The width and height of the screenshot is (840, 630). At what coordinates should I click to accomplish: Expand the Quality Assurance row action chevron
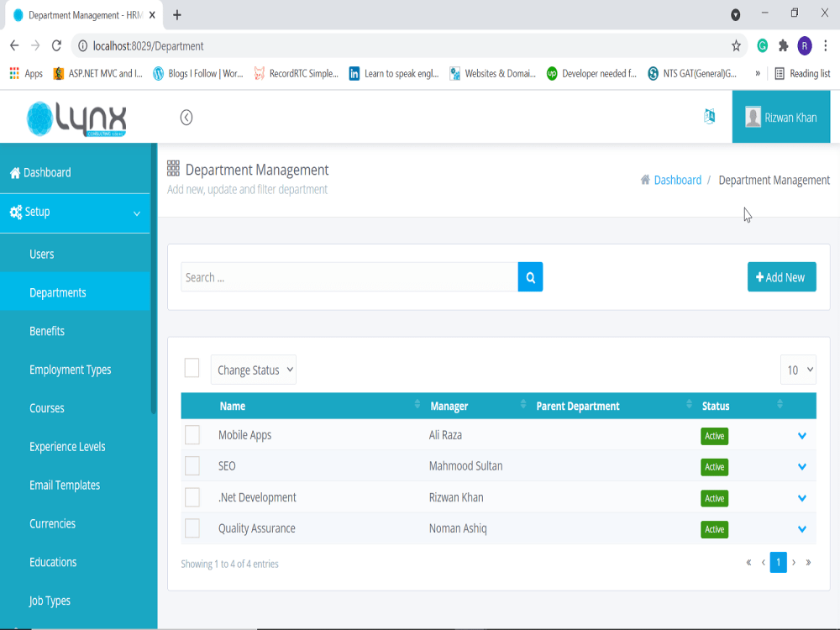click(802, 528)
